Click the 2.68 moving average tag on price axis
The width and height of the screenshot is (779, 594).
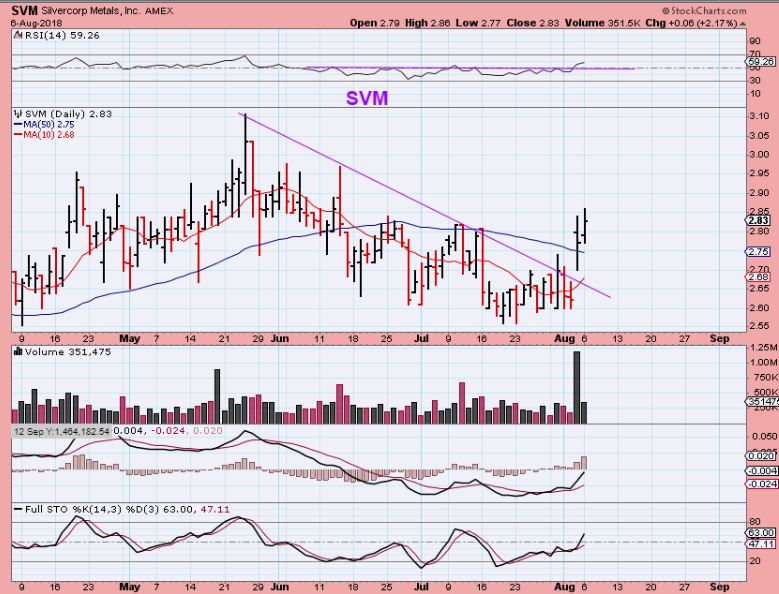point(759,277)
